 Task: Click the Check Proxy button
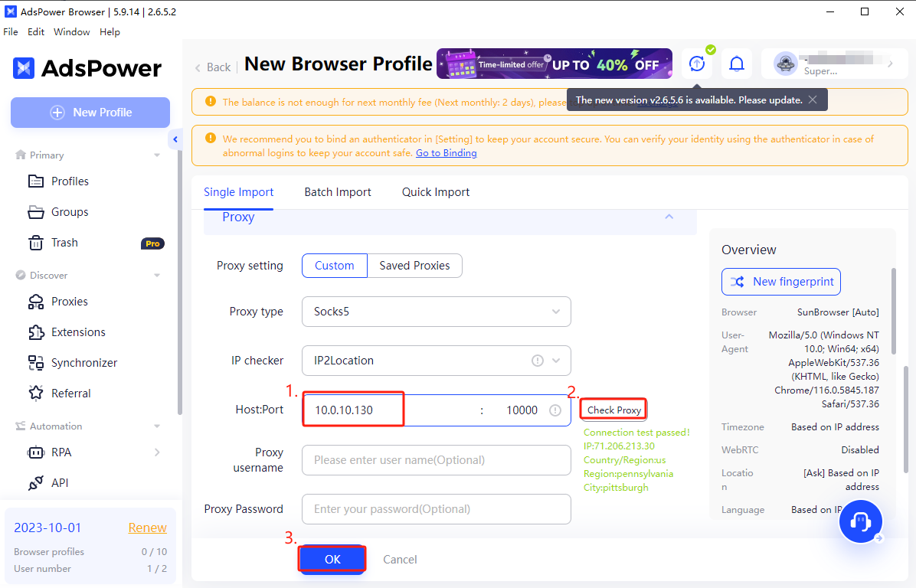[613, 410]
